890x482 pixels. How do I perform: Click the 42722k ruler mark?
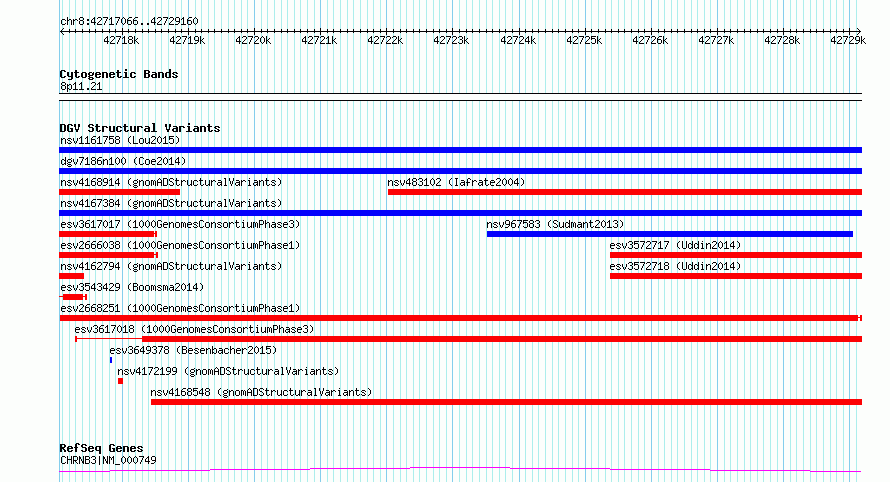385,40
